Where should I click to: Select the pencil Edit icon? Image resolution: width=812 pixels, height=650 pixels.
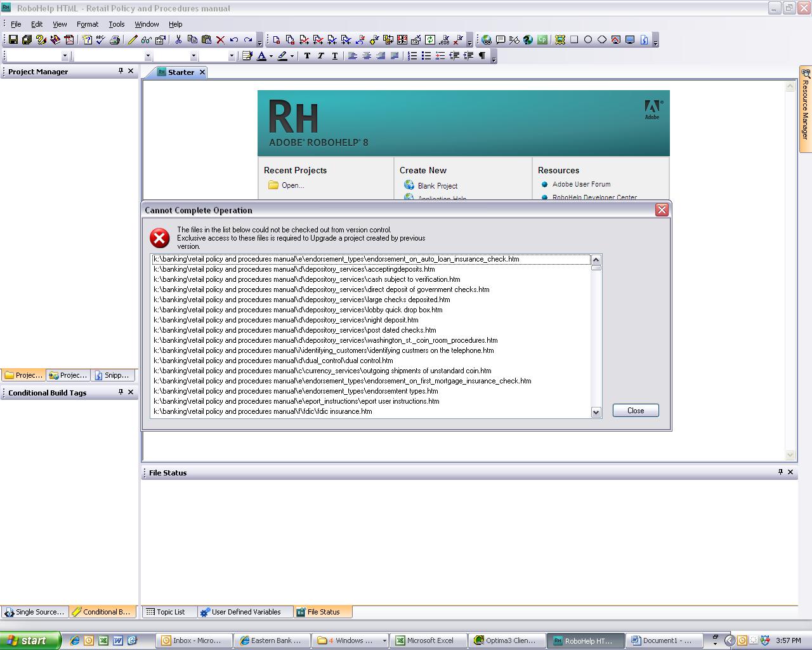pos(132,39)
